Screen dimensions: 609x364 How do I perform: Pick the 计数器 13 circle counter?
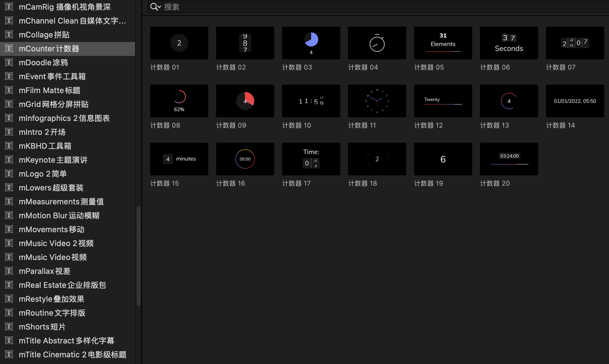509,101
